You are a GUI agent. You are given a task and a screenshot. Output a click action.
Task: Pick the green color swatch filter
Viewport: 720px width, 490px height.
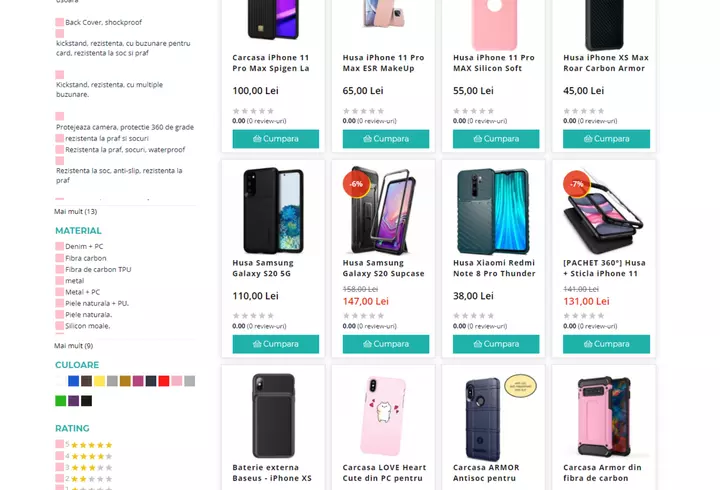(61, 401)
